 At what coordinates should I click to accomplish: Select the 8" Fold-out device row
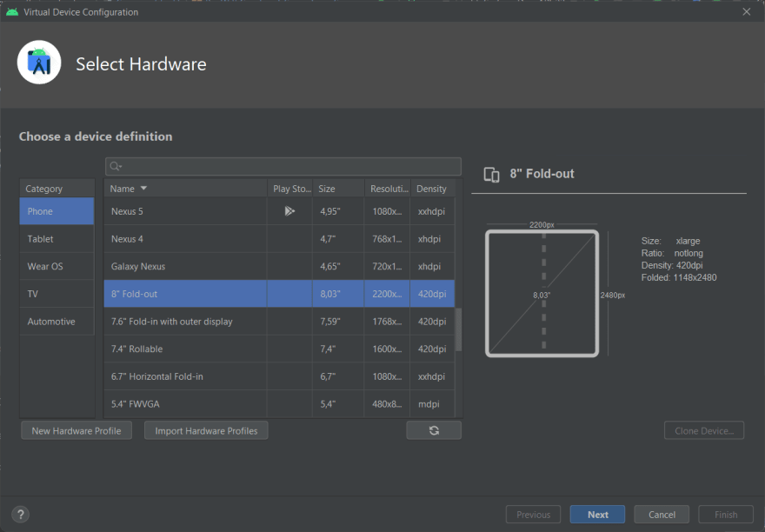279,294
